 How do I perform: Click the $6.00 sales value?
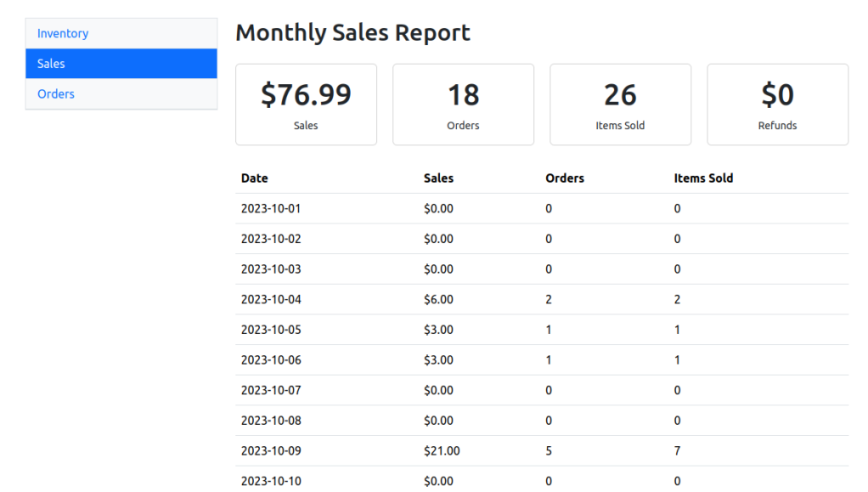tap(438, 299)
